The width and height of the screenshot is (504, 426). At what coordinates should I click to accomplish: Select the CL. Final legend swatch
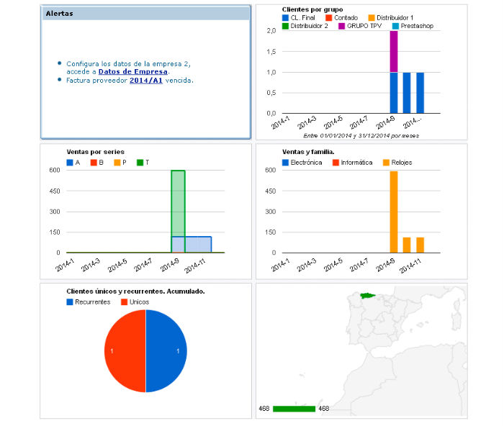[x=286, y=17]
